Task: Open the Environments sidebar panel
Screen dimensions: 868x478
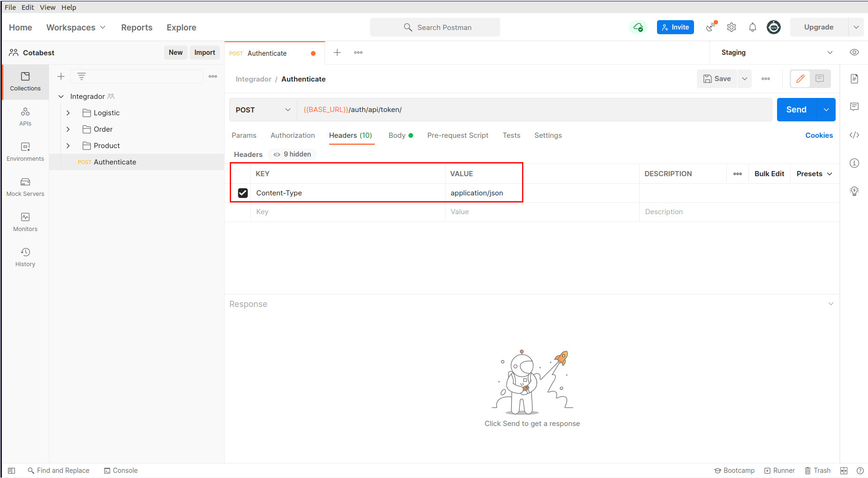Action: click(x=25, y=152)
